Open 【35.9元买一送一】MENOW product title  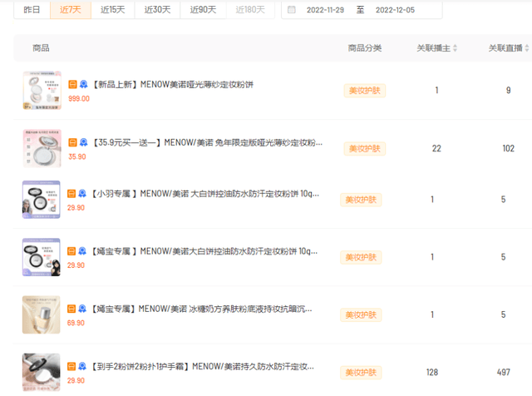pyautogui.click(x=207, y=142)
